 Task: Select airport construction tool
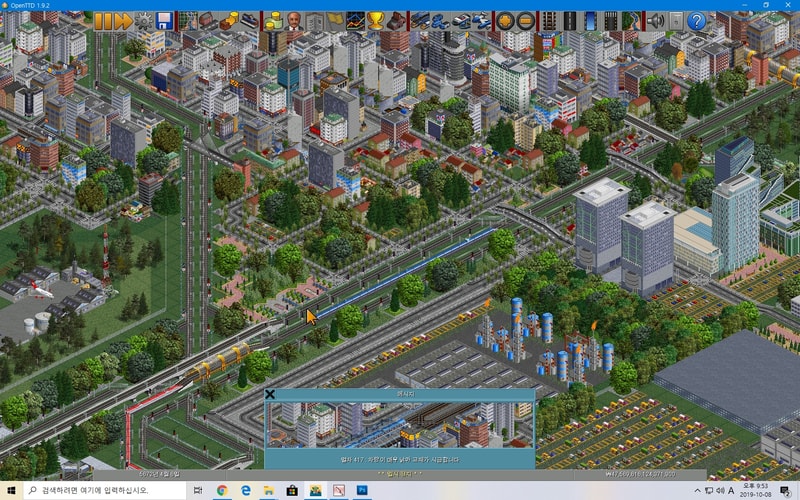pos(610,21)
